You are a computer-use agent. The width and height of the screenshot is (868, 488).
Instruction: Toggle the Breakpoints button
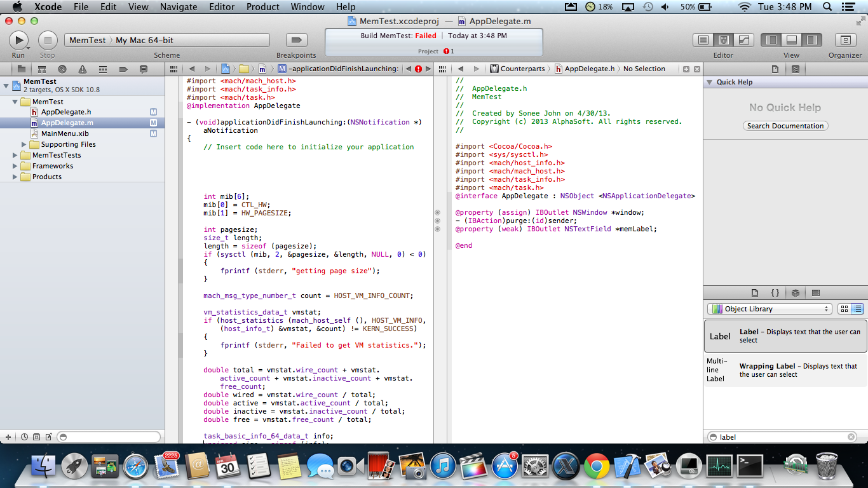click(x=296, y=40)
